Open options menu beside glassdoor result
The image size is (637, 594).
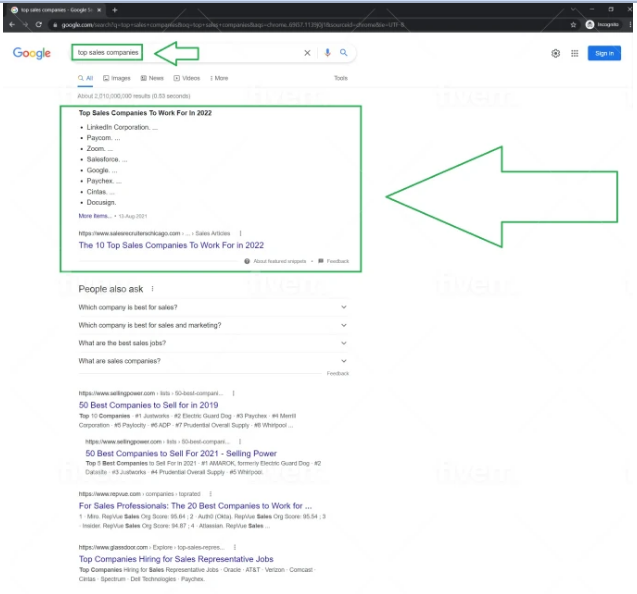tap(235, 547)
